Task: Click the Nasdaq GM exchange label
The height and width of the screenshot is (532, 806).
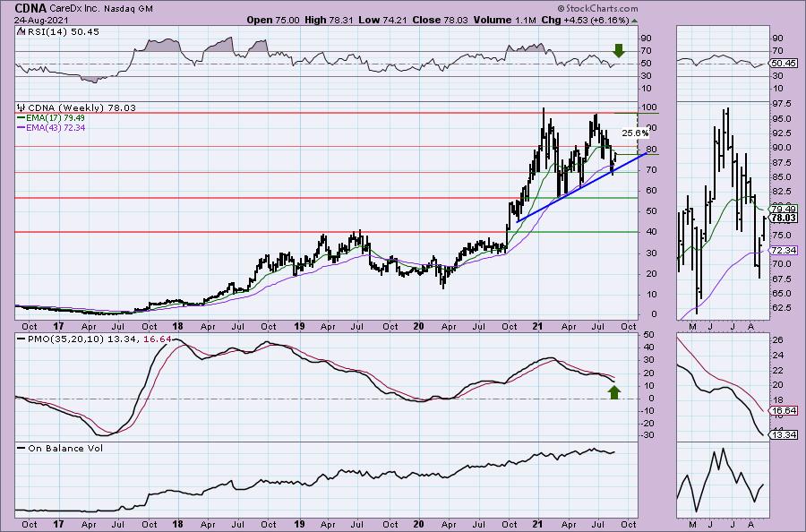Action: tap(126, 9)
